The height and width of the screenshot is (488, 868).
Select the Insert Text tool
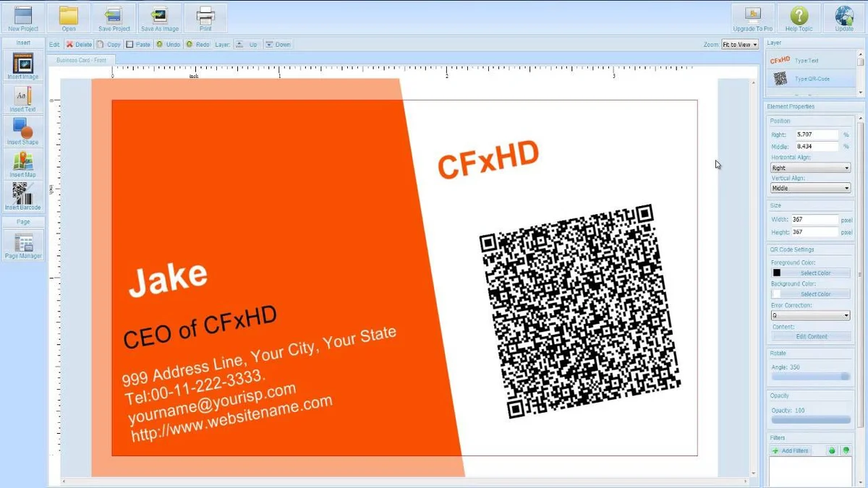coord(23,98)
